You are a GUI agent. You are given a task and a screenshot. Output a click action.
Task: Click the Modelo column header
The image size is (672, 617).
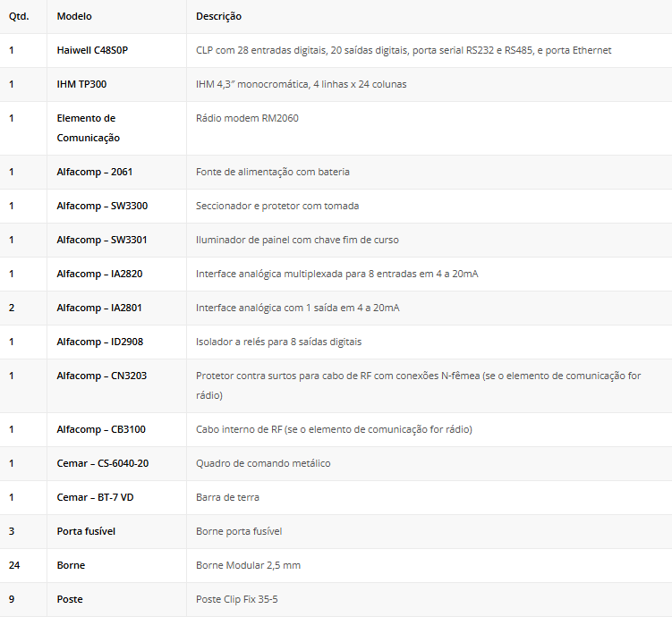point(74,16)
